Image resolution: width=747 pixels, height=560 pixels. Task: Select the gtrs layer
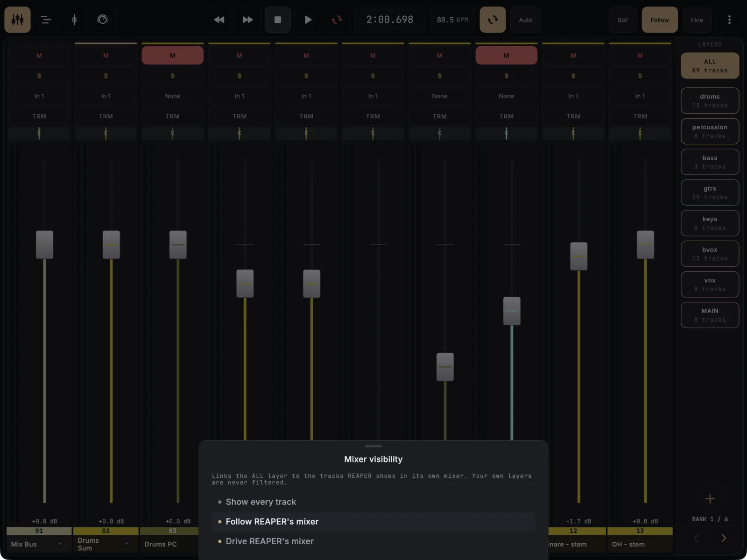click(710, 193)
